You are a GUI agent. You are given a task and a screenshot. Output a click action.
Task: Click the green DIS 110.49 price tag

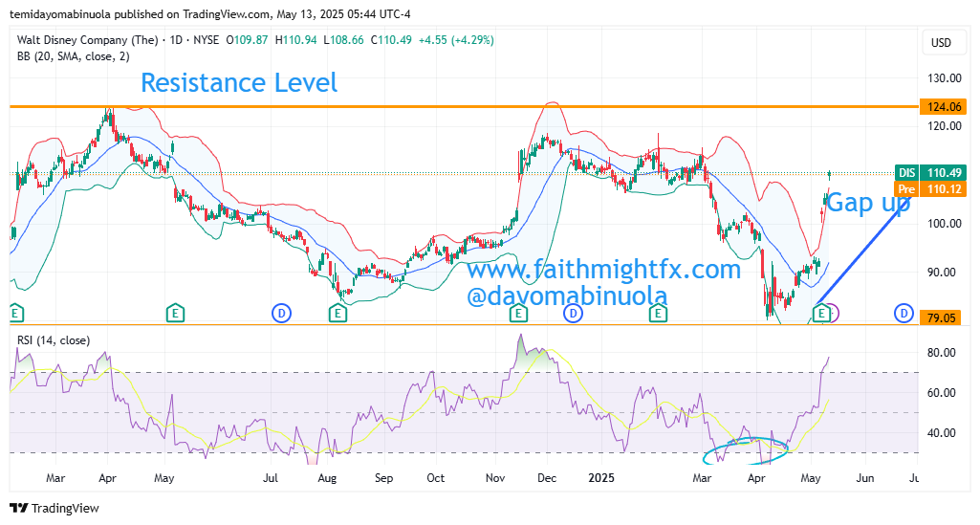[930, 173]
